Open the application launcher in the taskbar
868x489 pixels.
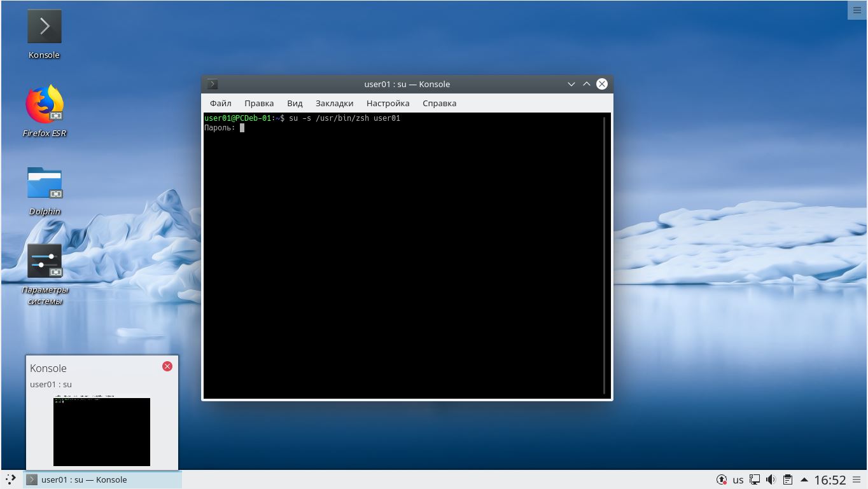(x=10, y=480)
